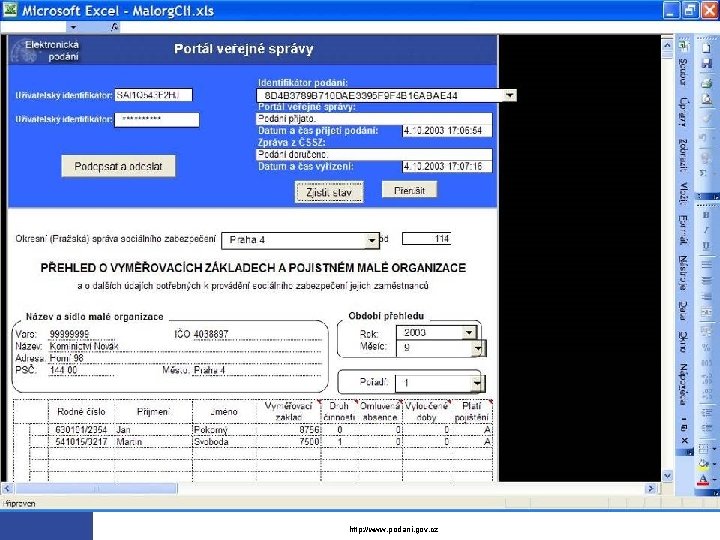Toggle Italic formatting
720x540 pixels.
click(x=706, y=230)
